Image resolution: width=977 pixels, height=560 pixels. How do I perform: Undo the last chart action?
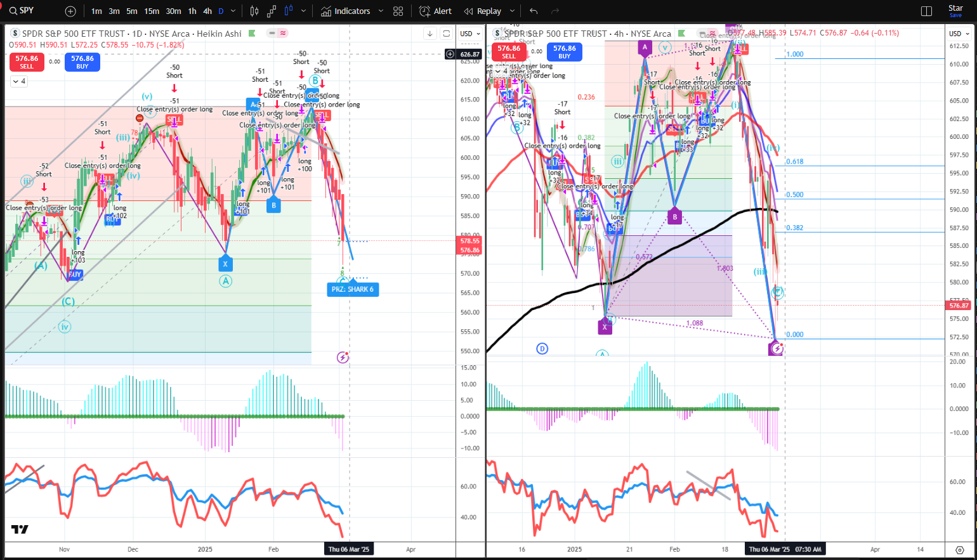coord(534,11)
